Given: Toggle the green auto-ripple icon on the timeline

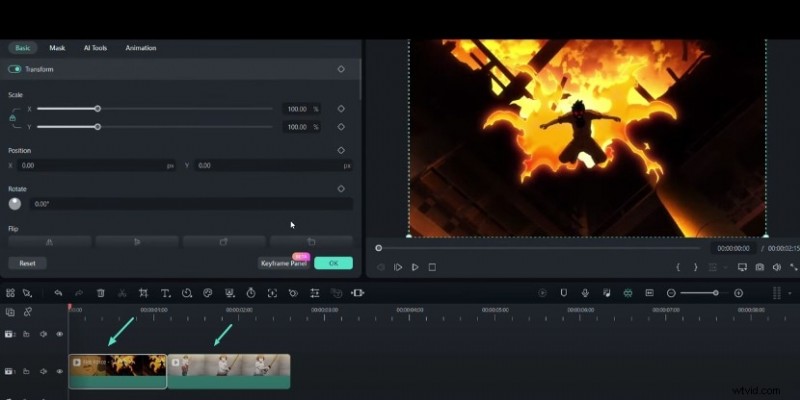Looking at the screenshot, I should (628, 293).
